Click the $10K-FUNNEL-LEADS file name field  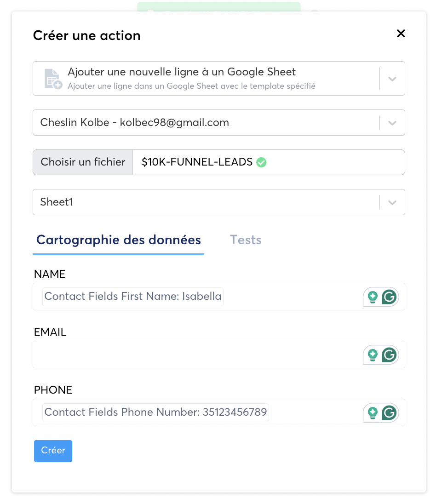click(x=322, y=162)
